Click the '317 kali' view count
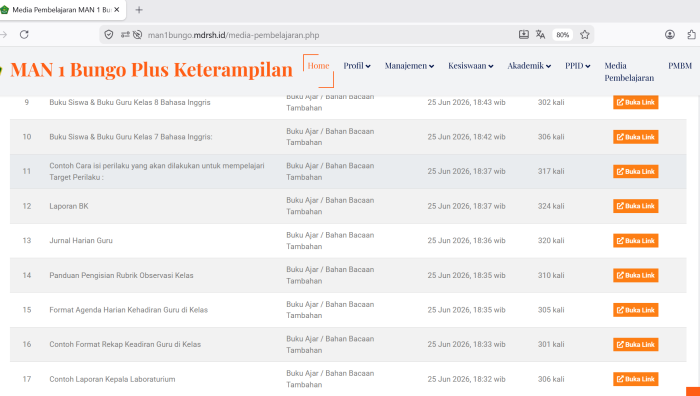The image size is (700, 396). coord(551,171)
